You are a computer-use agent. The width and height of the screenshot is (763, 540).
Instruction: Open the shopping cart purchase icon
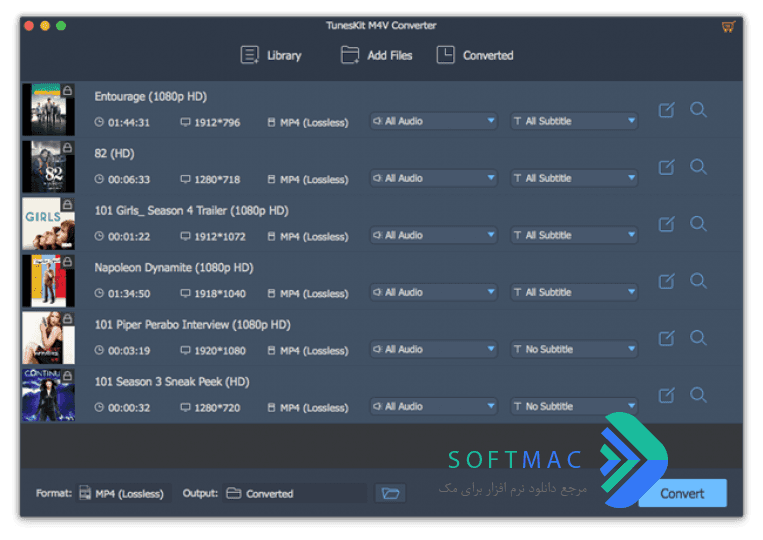(728, 27)
